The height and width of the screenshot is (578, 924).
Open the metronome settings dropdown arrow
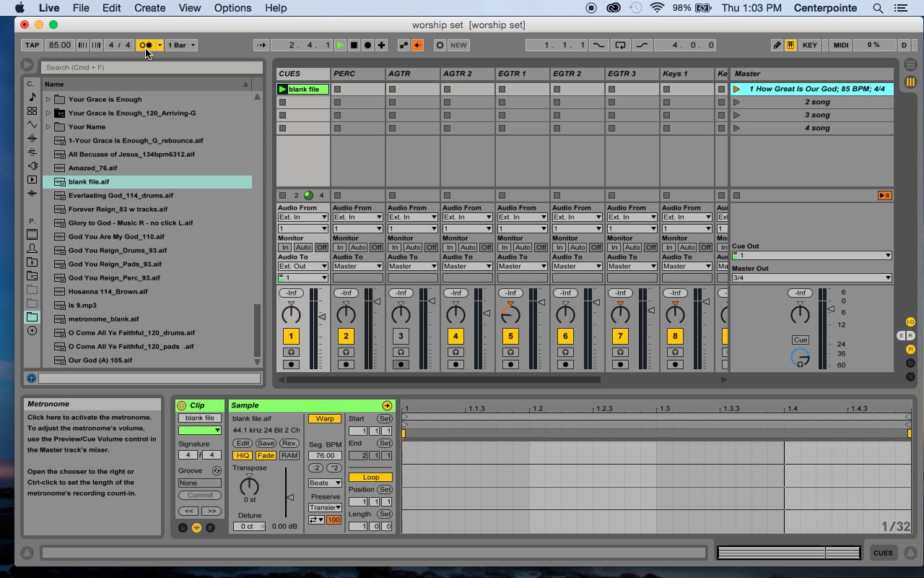click(x=160, y=45)
